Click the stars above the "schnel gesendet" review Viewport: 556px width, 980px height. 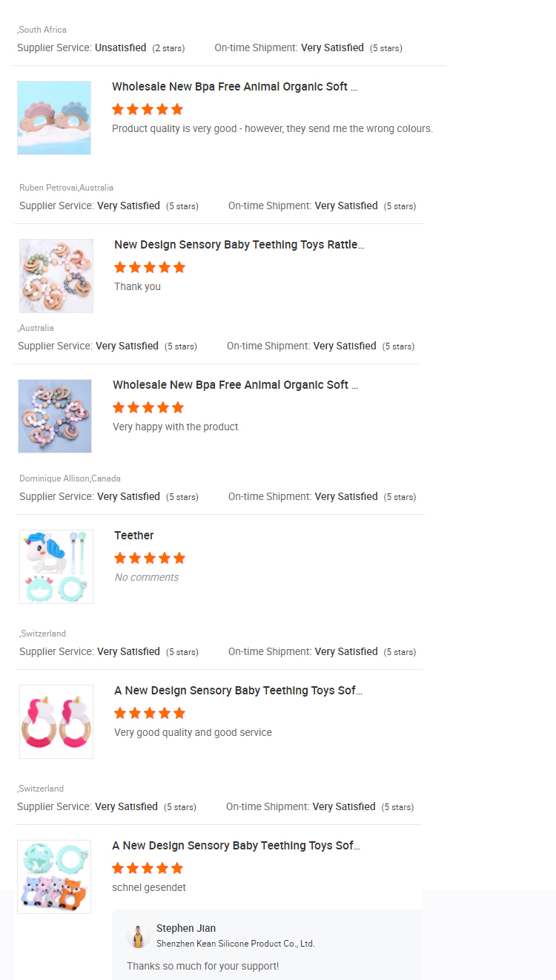147,868
